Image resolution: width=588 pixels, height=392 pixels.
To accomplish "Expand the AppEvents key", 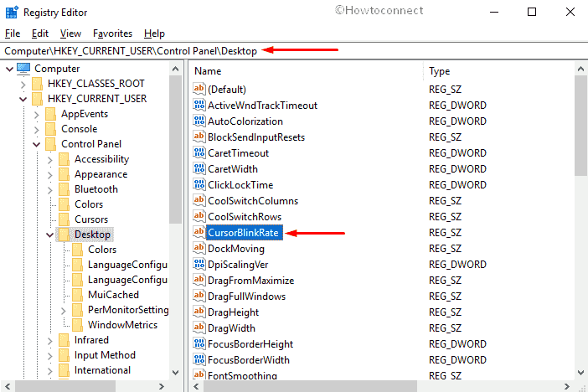I will [x=36, y=115].
